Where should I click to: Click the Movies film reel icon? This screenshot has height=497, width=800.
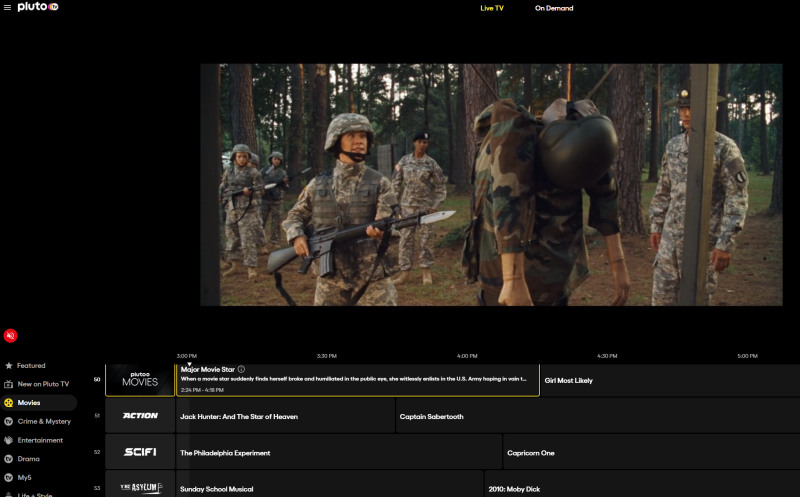[9, 403]
